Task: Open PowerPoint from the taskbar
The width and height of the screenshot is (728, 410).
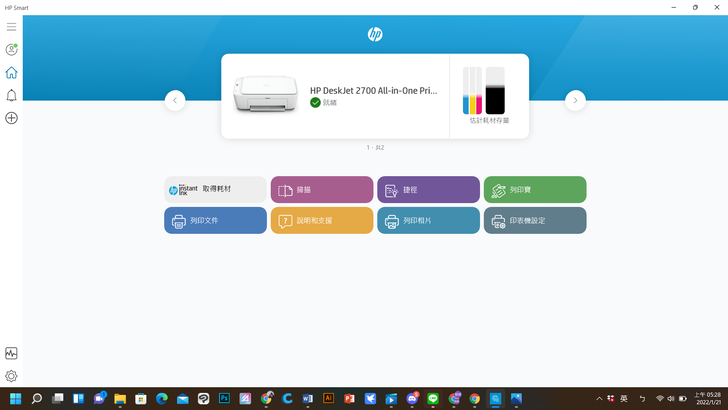Action: pos(350,398)
